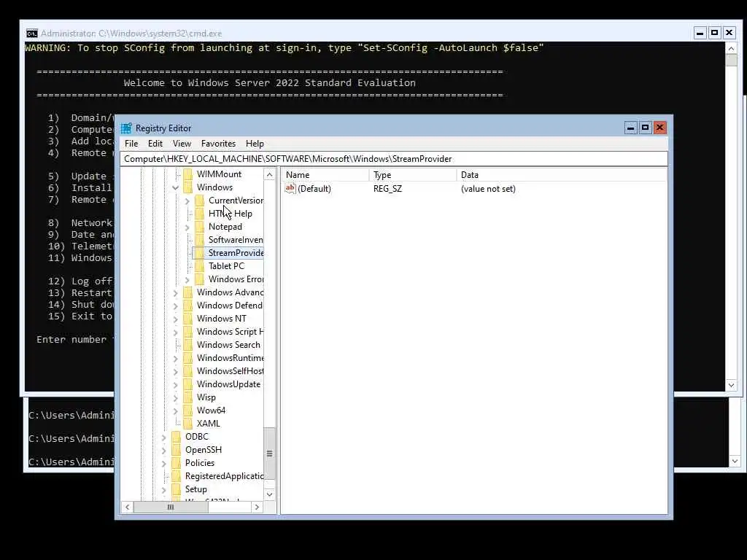This screenshot has height=560, width=747.
Task: Click the (Default) string value icon
Action: tap(290, 188)
